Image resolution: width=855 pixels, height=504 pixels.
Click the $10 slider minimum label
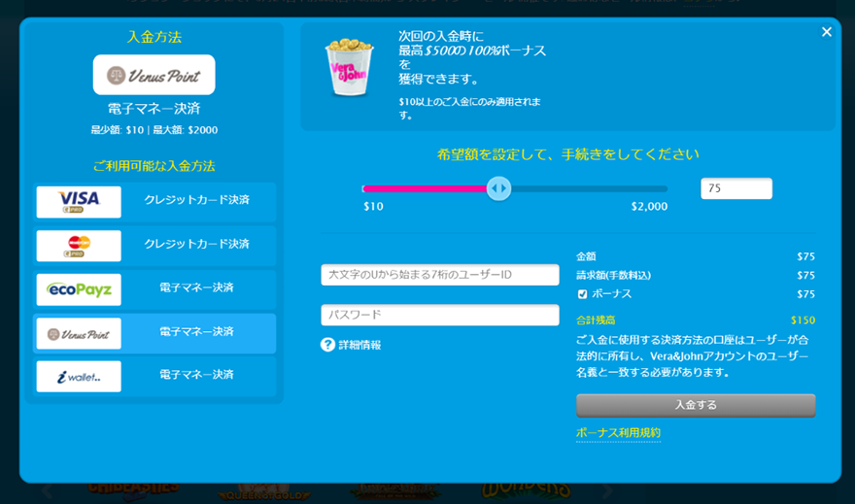373,207
